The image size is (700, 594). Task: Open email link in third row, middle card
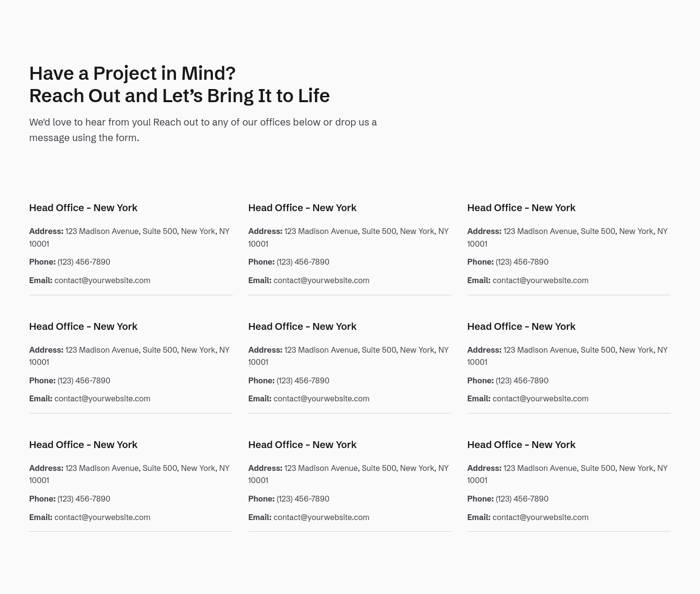pyautogui.click(x=321, y=517)
